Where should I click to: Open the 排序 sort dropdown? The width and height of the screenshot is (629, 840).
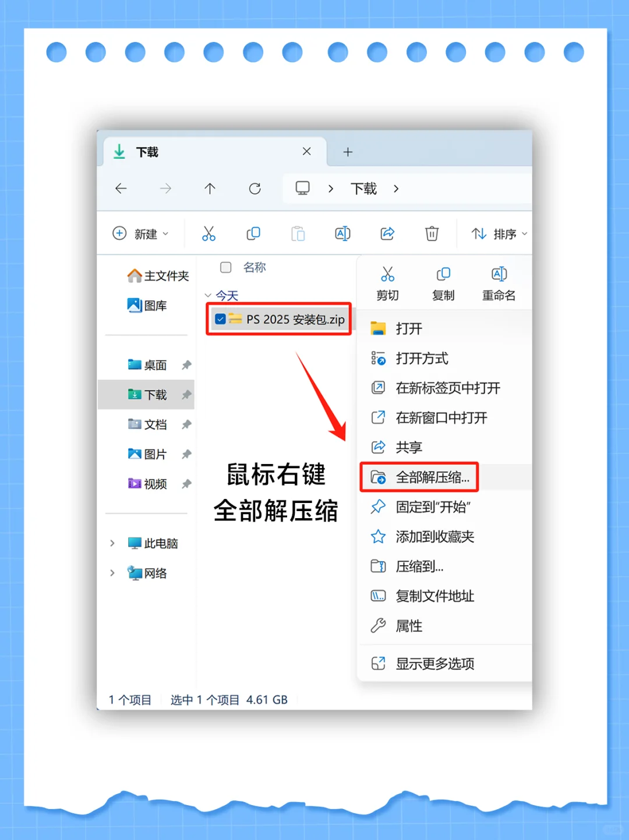pyautogui.click(x=497, y=233)
